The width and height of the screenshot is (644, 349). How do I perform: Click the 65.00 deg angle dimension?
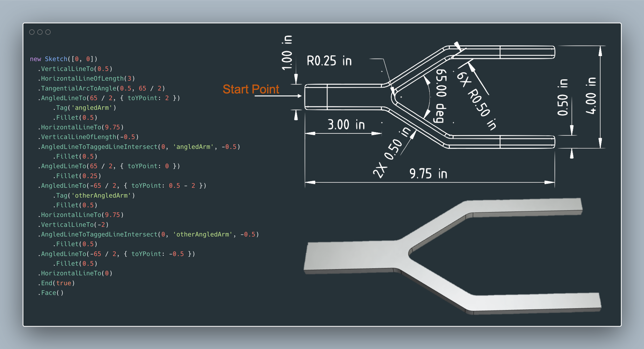pyautogui.click(x=441, y=96)
